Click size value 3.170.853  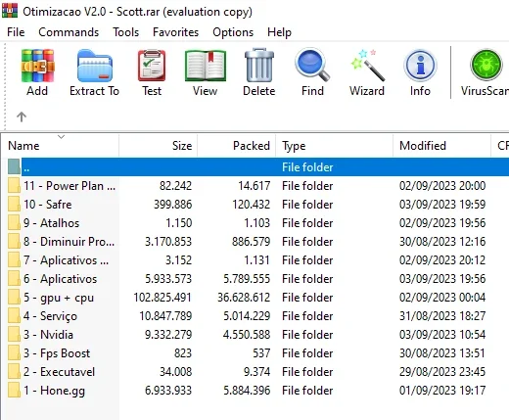click(x=168, y=242)
